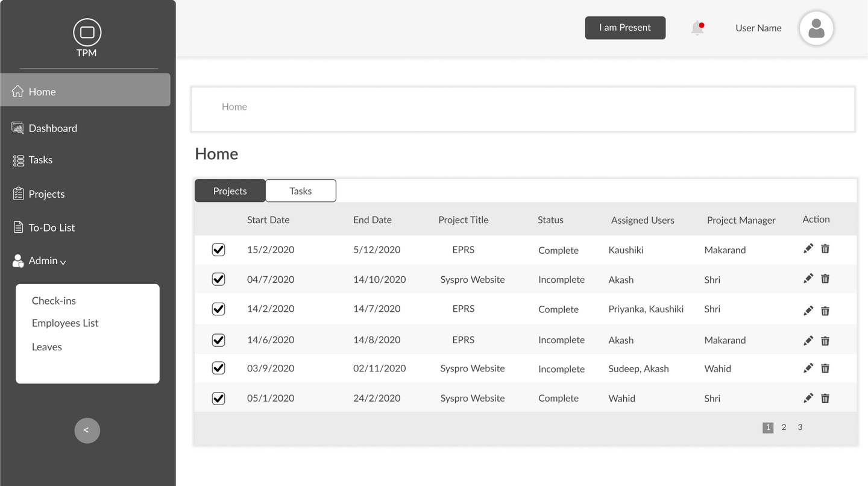Screen dimensions: 868x486
Task: Delete the 05/1/2020 Syspro Website row
Action: click(x=825, y=398)
